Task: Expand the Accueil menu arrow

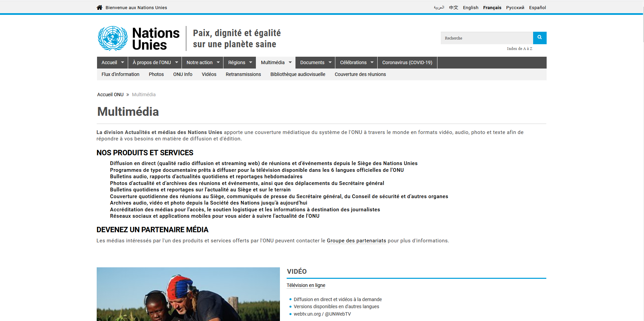Action: pos(122,62)
